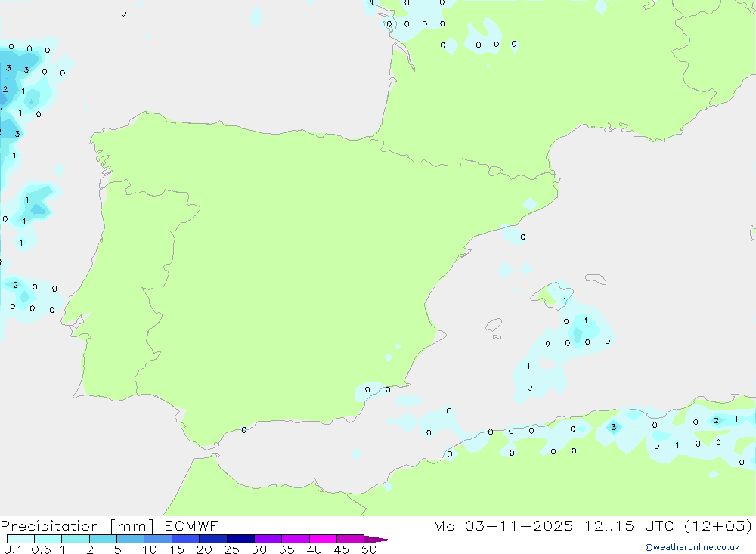Screen dimensions: 756x554
Task: Choose the magenta swatch between 40 and 45
Action: (x=323, y=539)
